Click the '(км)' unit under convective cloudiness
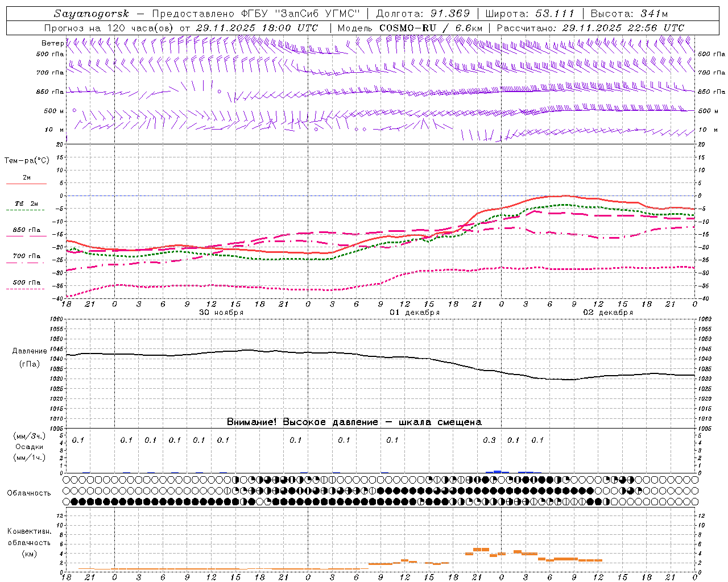Screen dimensions: 728x582 29,554
